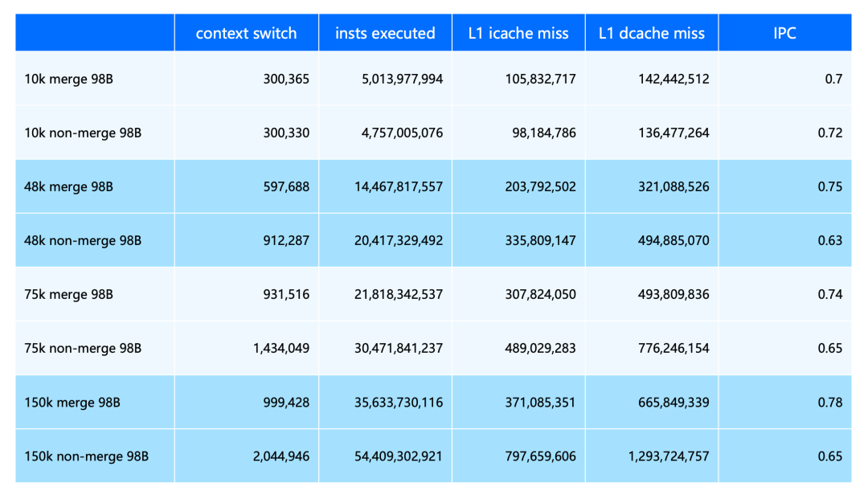Viewport: 868px width, 499px height.
Task: Click the 'IPC' column header
Action: click(785, 33)
